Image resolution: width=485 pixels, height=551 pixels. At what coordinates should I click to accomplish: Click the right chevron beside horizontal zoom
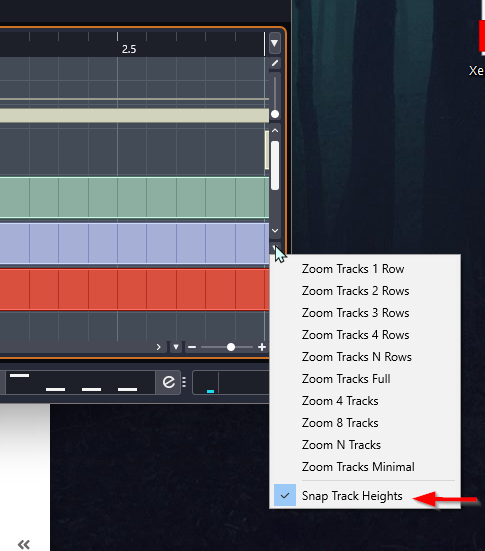coord(159,347)
